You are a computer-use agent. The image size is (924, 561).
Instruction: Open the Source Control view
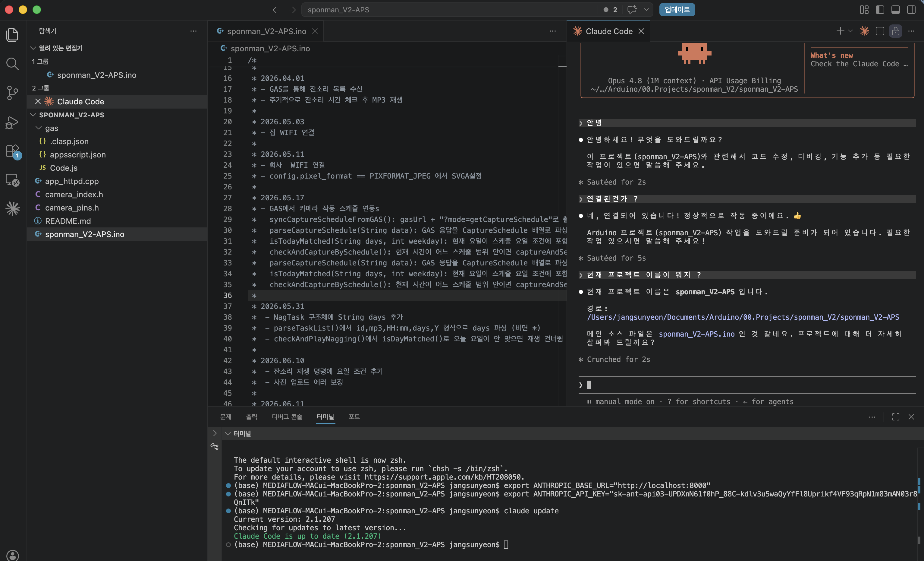click(x=13, y=93)
